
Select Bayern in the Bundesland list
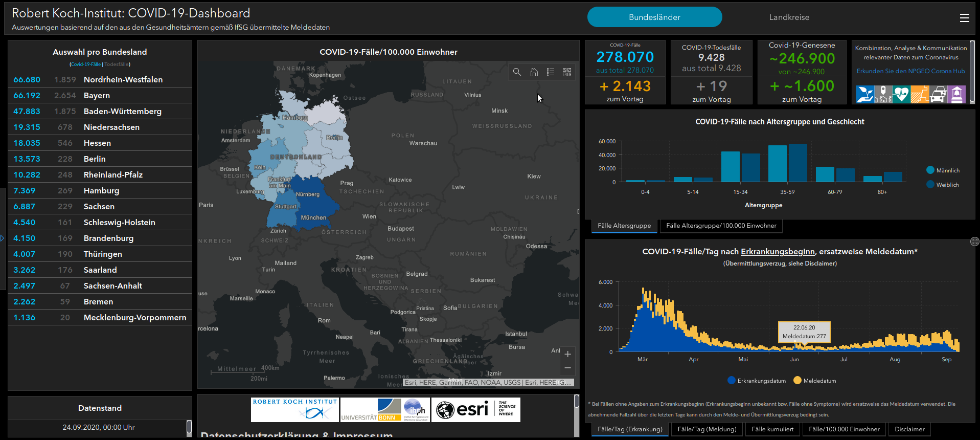click(97, 96)
